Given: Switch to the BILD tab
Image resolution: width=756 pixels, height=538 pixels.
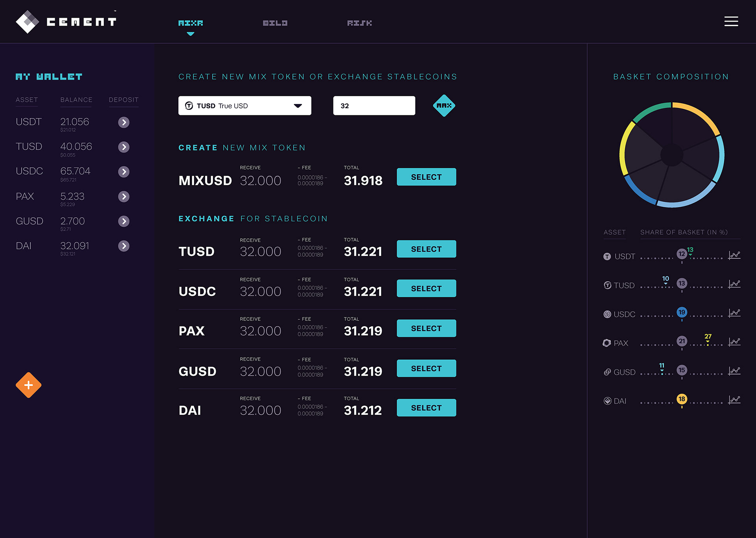Looking at the screenshot, I should point(275,23).
